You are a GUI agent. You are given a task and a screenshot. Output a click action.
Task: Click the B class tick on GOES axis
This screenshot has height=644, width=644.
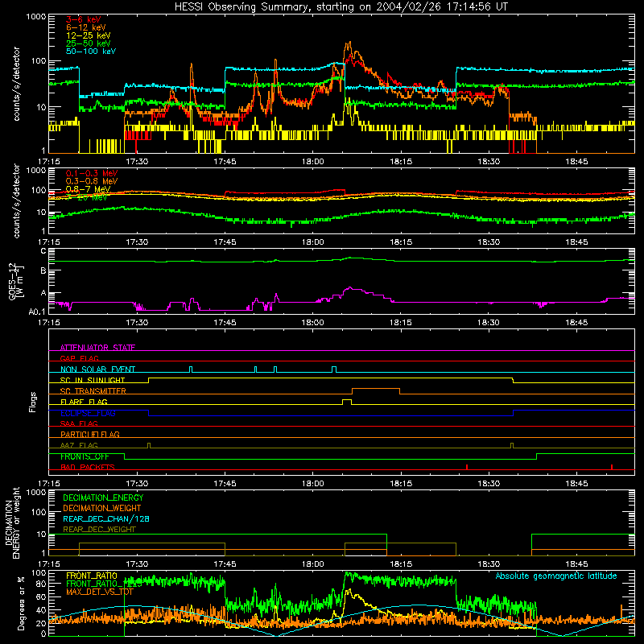click(x=43, y=270)
